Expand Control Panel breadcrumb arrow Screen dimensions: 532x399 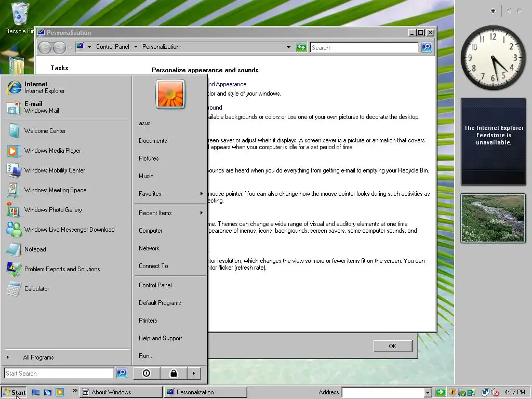pyautogui.click(x=136, y=47)
